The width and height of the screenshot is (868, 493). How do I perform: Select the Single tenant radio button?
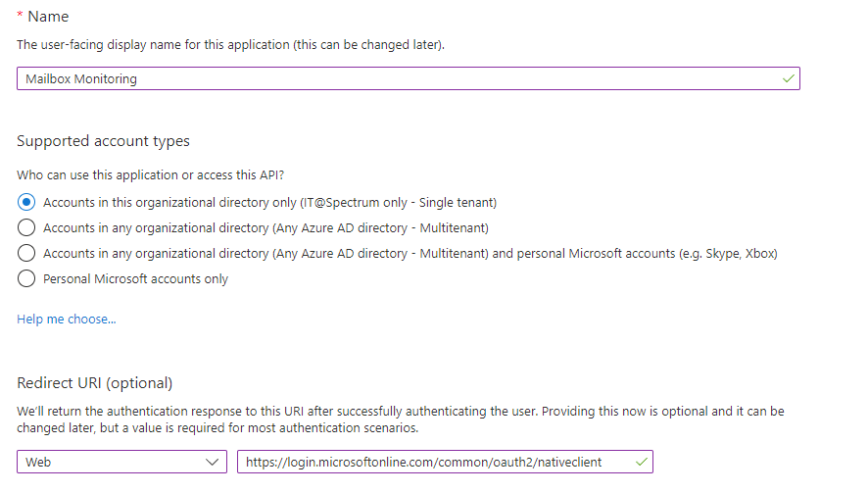pyautogui.click(x=26, y=202)
